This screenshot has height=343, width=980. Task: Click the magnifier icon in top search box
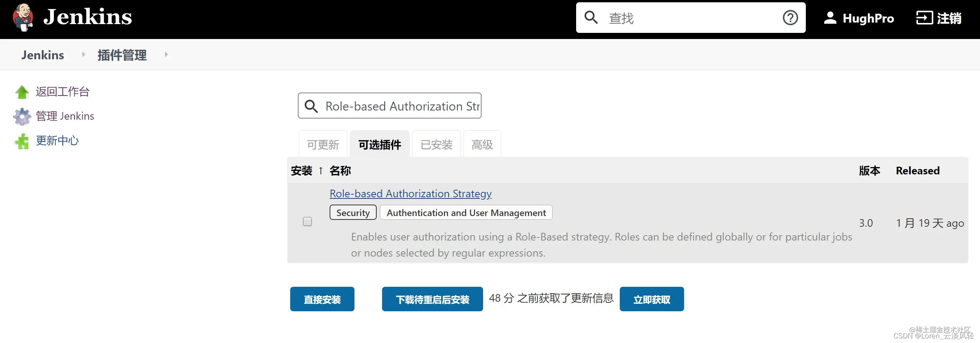click(591, 18)
